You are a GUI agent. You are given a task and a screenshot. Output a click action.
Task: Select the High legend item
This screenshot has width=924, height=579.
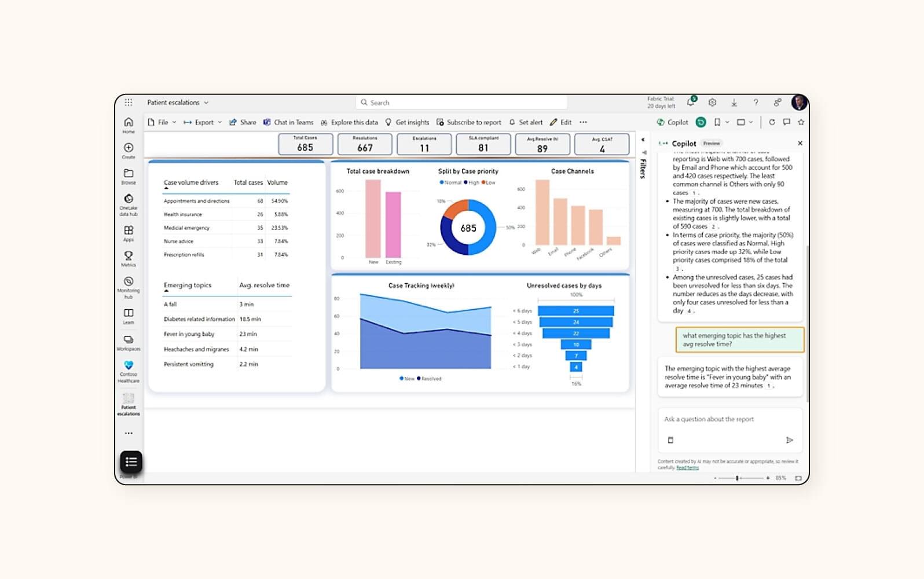(x=471, y=182)
